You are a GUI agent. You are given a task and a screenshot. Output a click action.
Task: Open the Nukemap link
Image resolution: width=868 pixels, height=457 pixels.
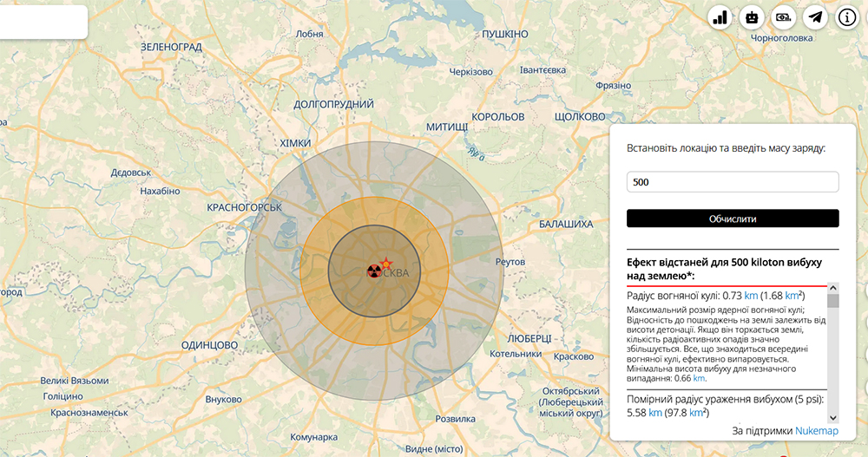coord(817,430)
